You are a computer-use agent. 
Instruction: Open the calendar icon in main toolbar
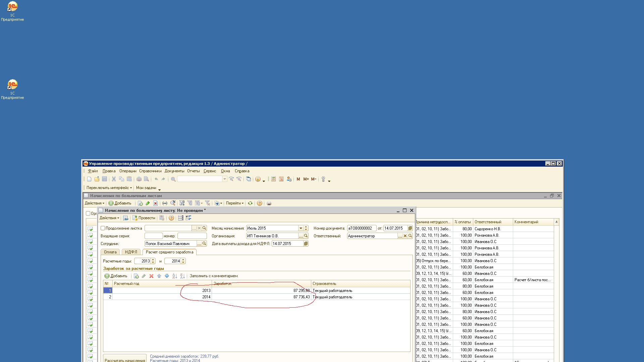(281, 179)
